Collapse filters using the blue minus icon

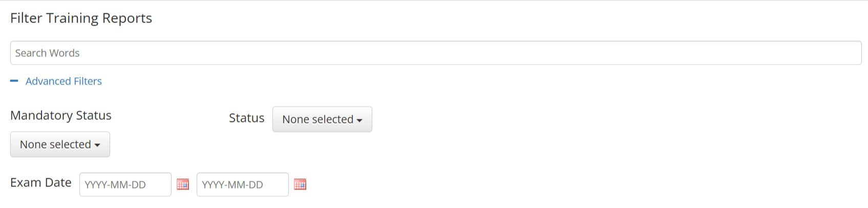click(14, 81)
